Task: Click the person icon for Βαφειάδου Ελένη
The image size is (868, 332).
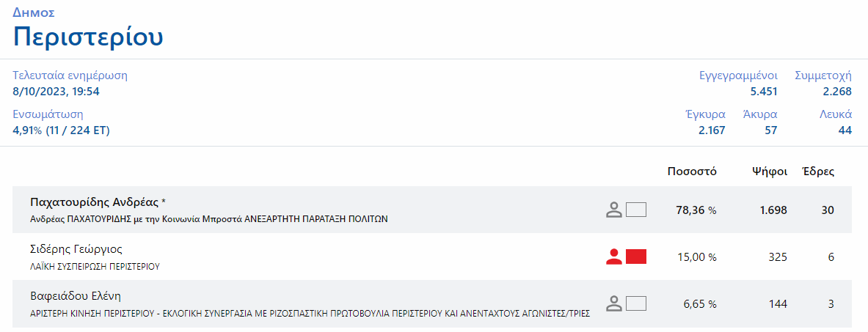Action: click(613, 303)
